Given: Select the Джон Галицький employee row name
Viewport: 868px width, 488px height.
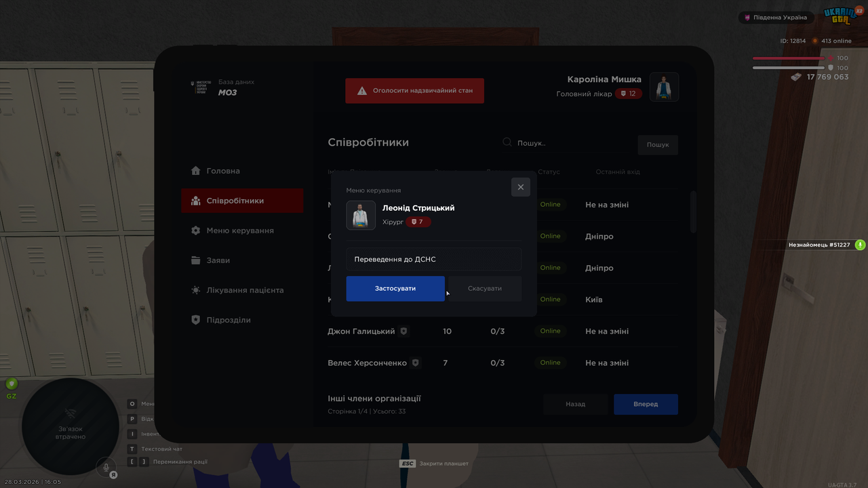Looking at the screenshot, I should point(361,331).
